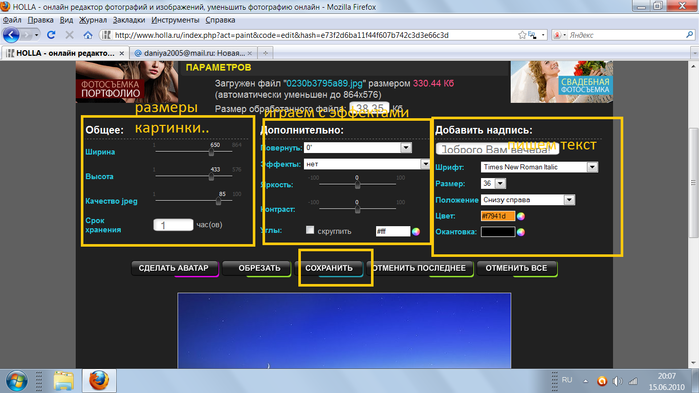Viewport: 699px width, 393px height.
Task: Open color picker beside outline swatch
Action: (521, 232)
